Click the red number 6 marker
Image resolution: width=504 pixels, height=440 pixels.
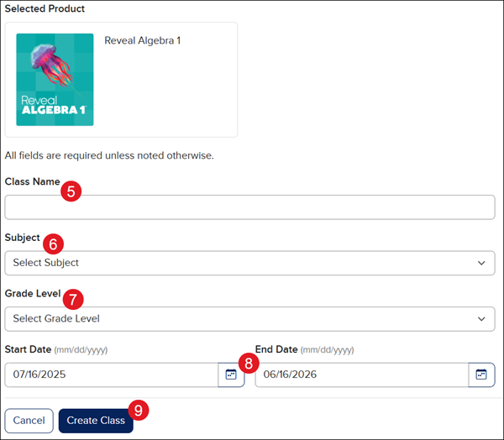coord(52,244)
